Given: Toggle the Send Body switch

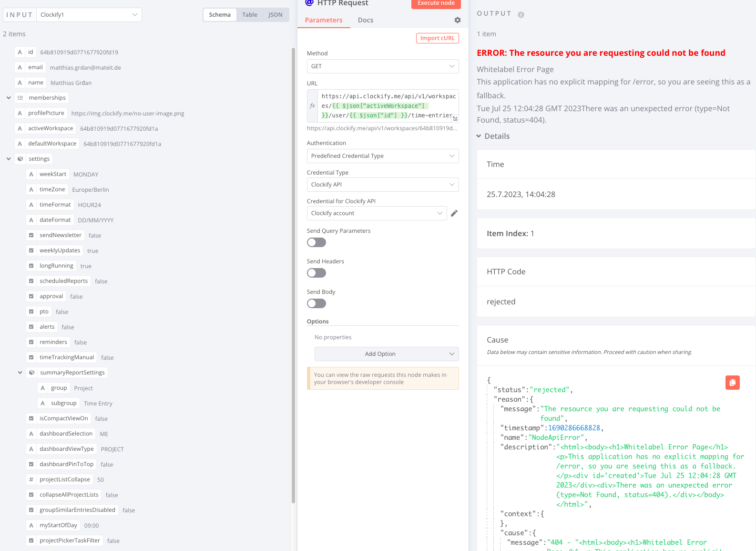Looking at the screenshot, I should [317, 303].
